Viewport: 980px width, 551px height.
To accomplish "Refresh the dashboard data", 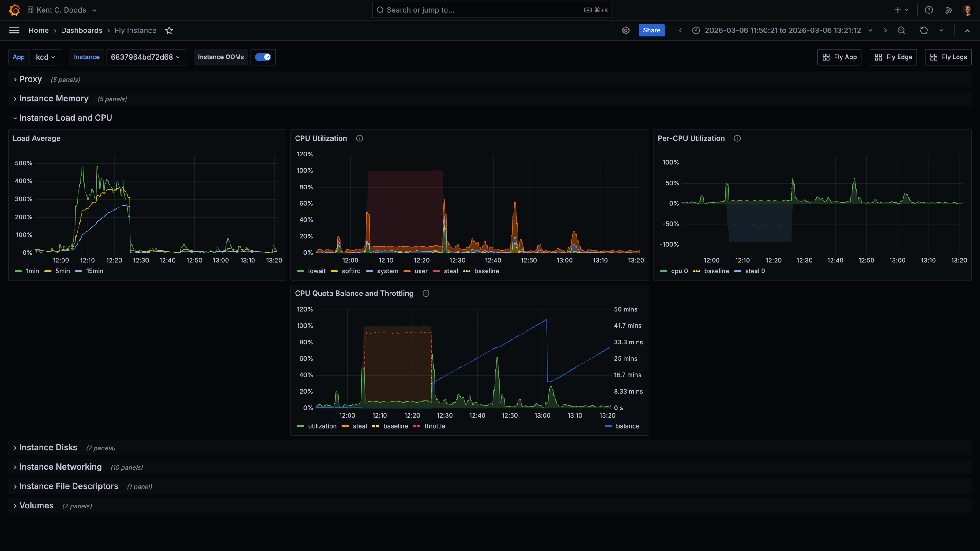I will click(923, 30).
